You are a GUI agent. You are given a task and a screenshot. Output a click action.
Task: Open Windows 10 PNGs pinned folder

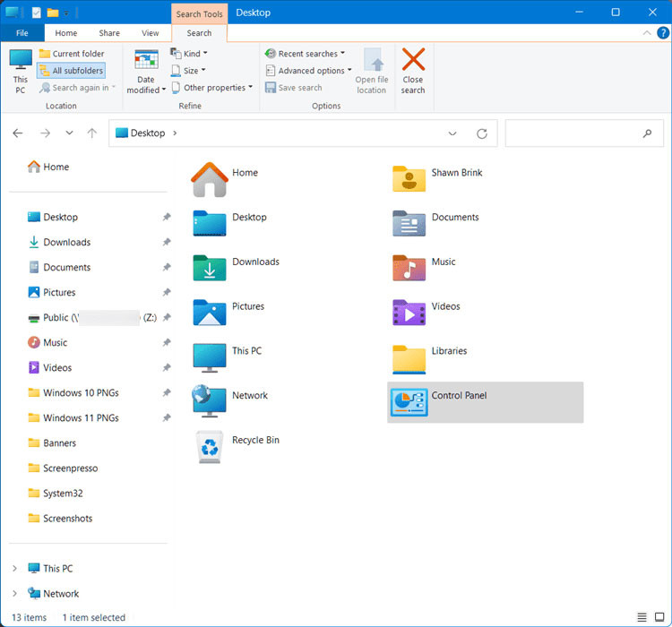pos(73,392)
